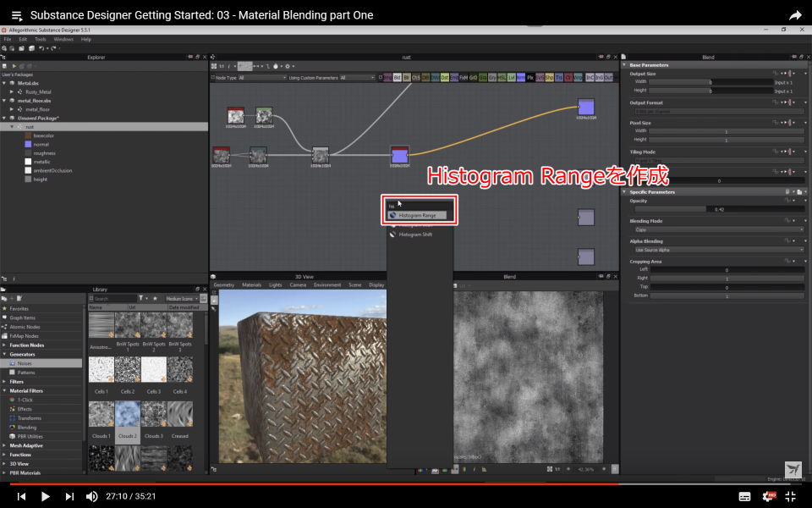Click the graph view gear settings icon
Viewport: 812px width, 508px height.
[288, 66]
